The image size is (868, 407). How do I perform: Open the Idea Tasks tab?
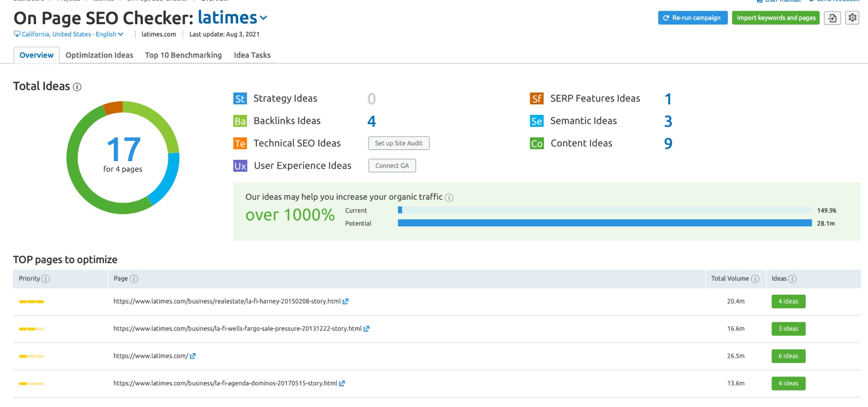tap(252, 55)
